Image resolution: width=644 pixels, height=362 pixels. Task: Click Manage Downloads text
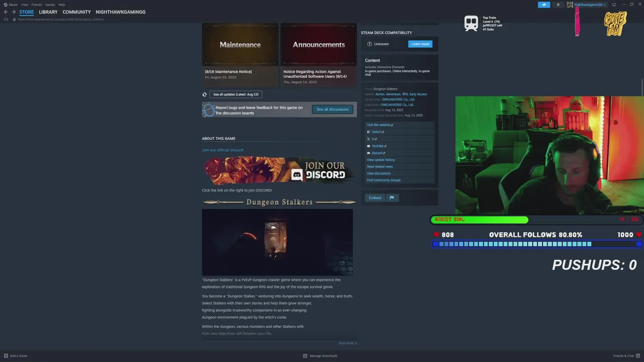pos(324,356)
